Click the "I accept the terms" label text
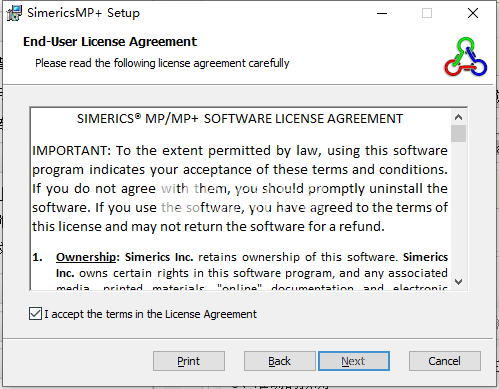499x389 pixels. tap(151, 314)
